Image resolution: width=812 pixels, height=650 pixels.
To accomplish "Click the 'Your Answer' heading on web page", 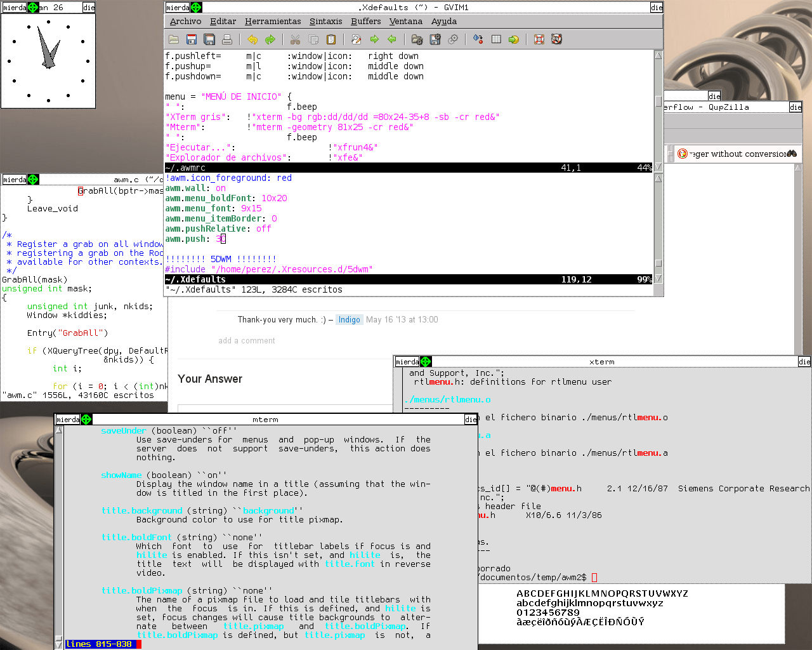I will click(x=210, y=379).
